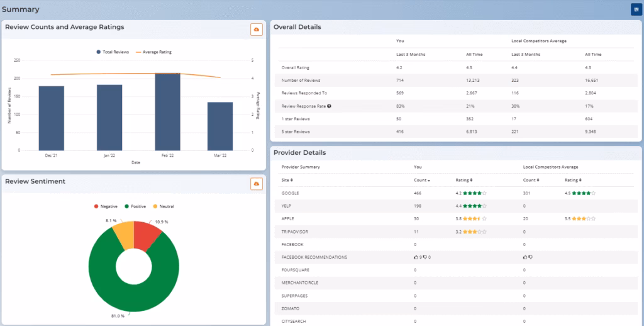Screen dimensions: 644x326
Task: Download the Review Counts and Average Ratings chart
Action: (256, 30)
